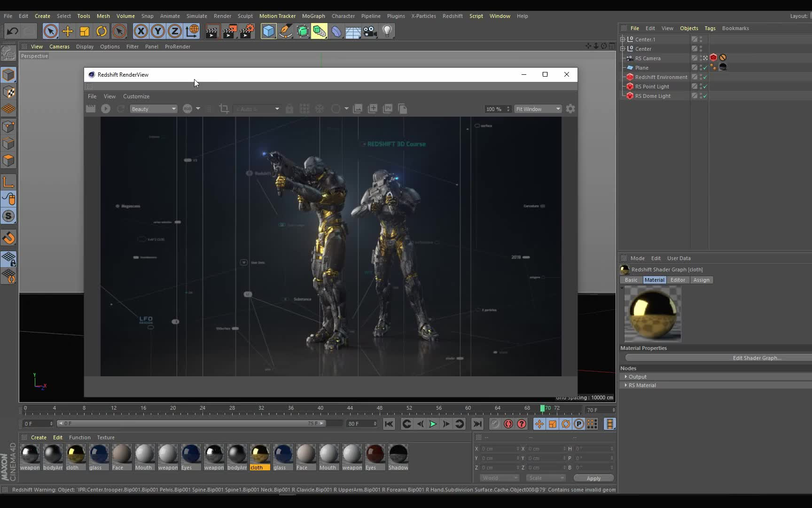Open Redshift RenderView settings gear

pos(570,109)
